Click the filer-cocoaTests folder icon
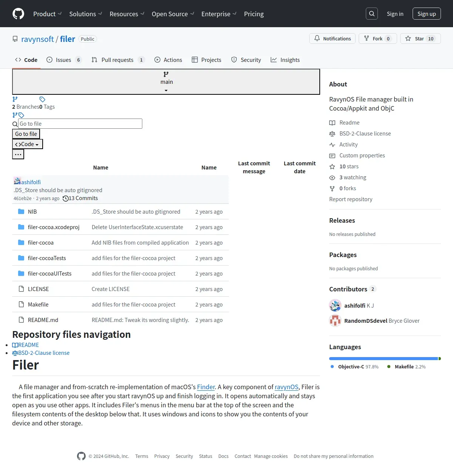This screenshot has height=476, width=453. pyautogui.click(x=21, y=258)
